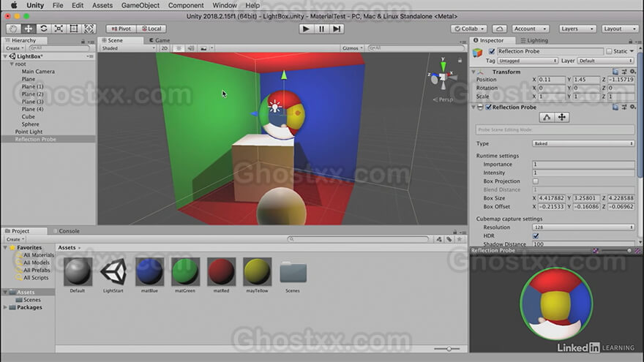The height and width of the screenshot is (362, 644).
Task: Open the Assets menu
Action: (102, 5)
